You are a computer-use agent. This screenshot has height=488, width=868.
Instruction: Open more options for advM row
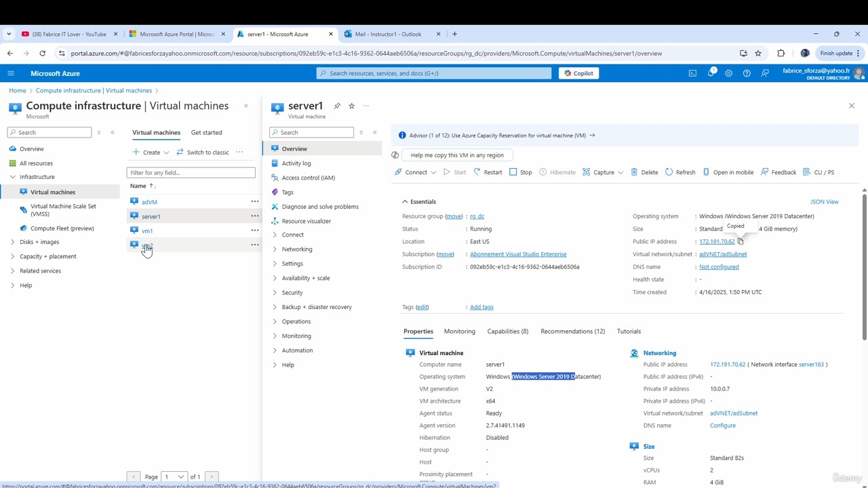tap(255, 201)
